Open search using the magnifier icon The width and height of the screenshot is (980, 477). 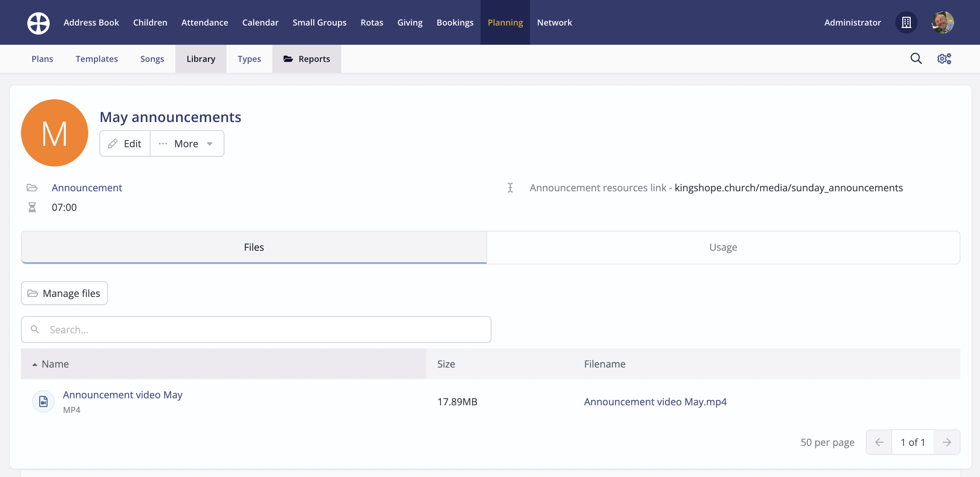[916, 58]
